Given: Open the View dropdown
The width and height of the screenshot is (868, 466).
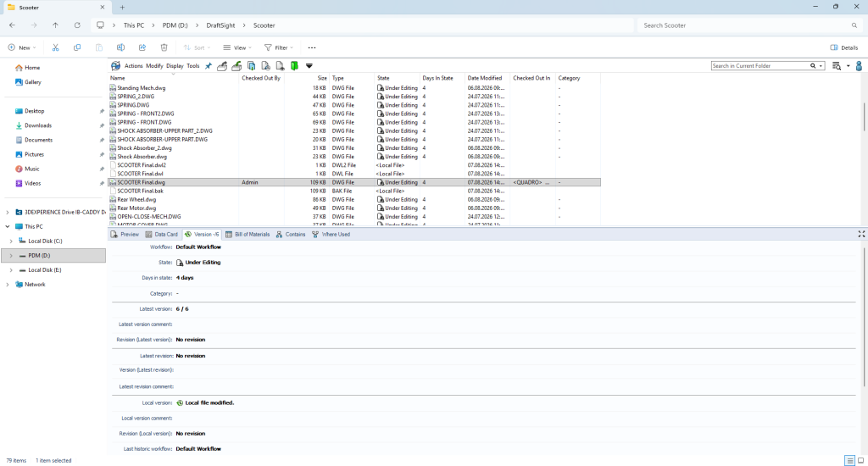Looking at the screenshot, I should (237, 47).
